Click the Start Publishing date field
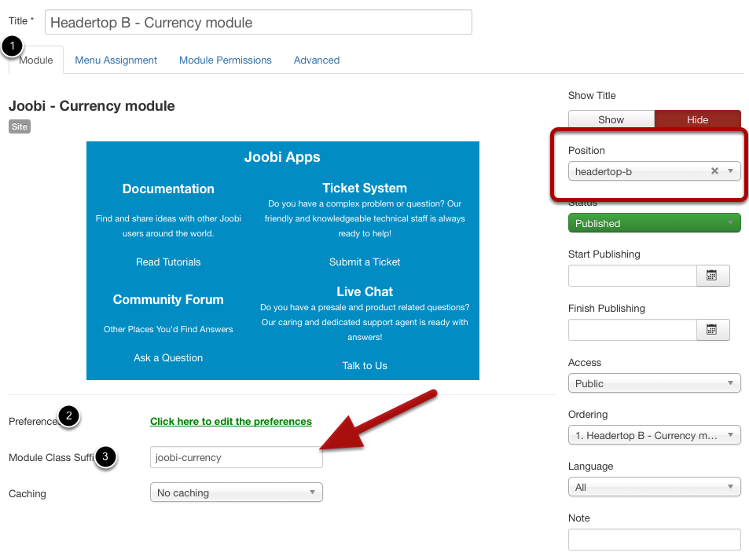Screen dimensions: 749x560 (x=633, y=276)
